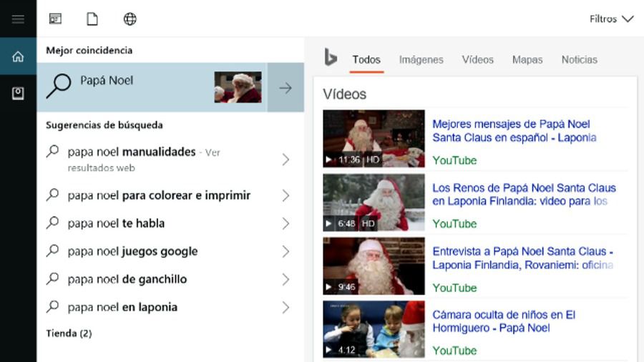644x362 pixels.
Task: Switch to the Imágenes tab
Action: (x=421, y=60)
